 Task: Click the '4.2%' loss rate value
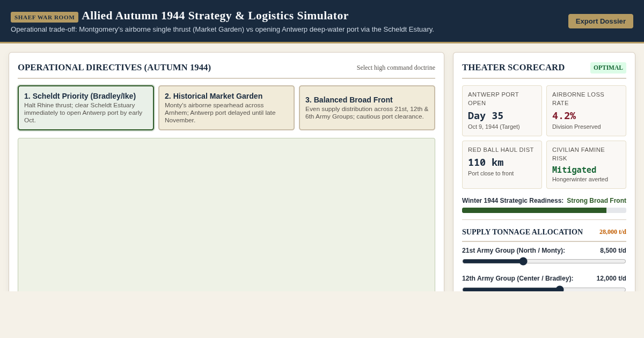[564, 115]
